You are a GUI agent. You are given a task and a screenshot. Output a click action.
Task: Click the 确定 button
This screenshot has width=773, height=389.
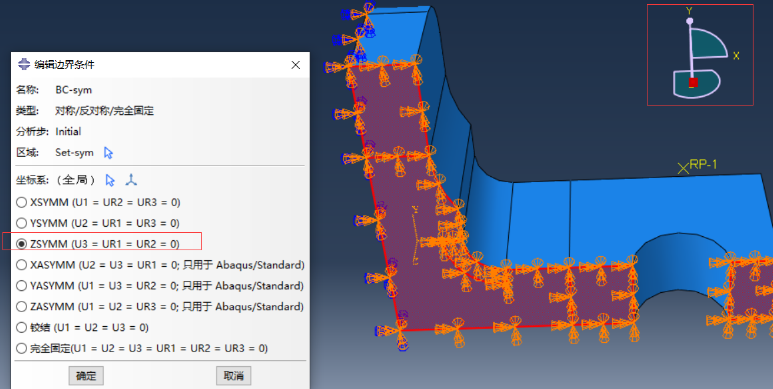tap(86, 376)
